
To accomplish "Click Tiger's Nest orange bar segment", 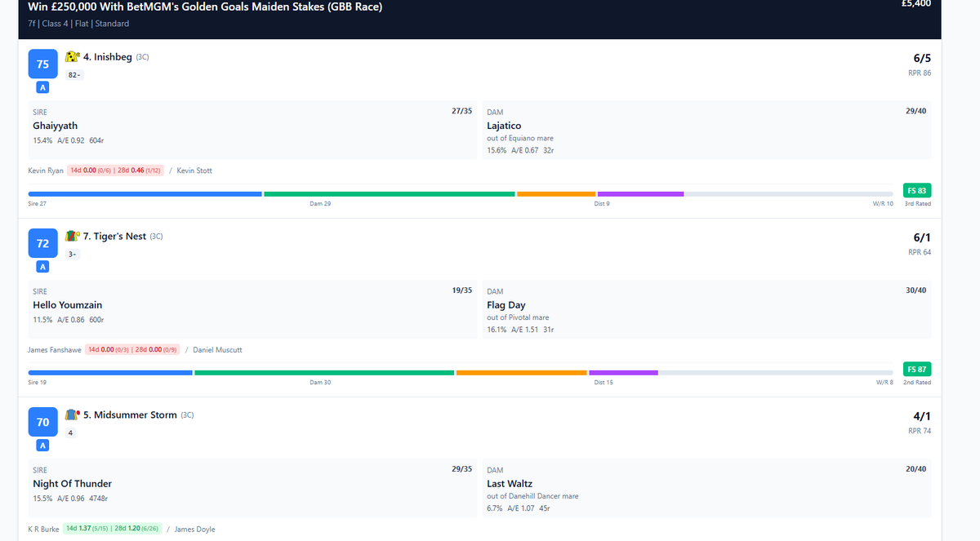I will coord(521,373).
